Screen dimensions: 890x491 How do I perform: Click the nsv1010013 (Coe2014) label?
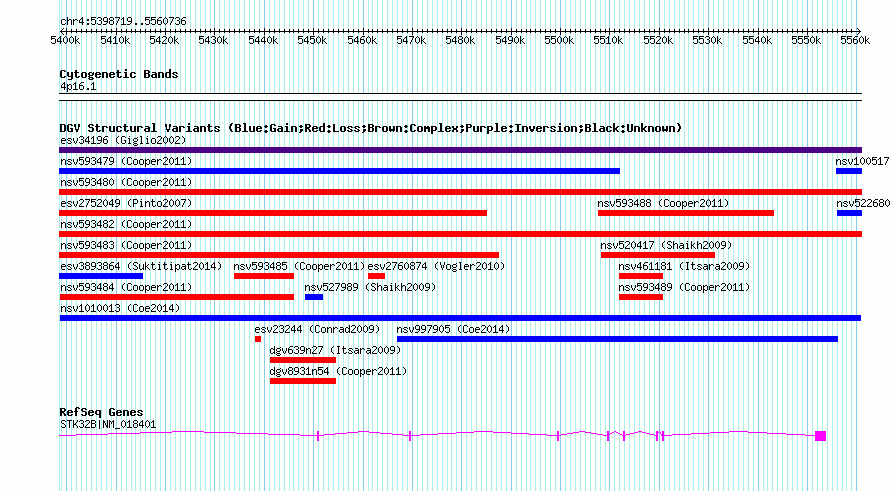pos(120,308)
